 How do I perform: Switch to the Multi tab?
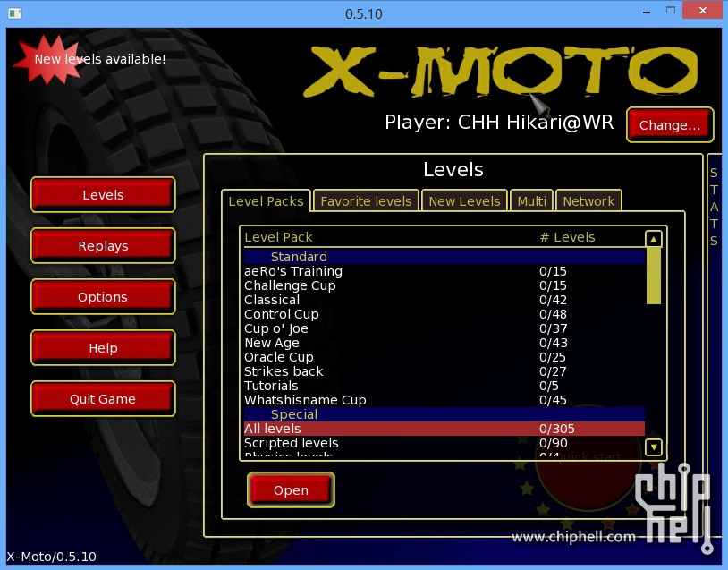pyautogui.click(x=531, y=201)
